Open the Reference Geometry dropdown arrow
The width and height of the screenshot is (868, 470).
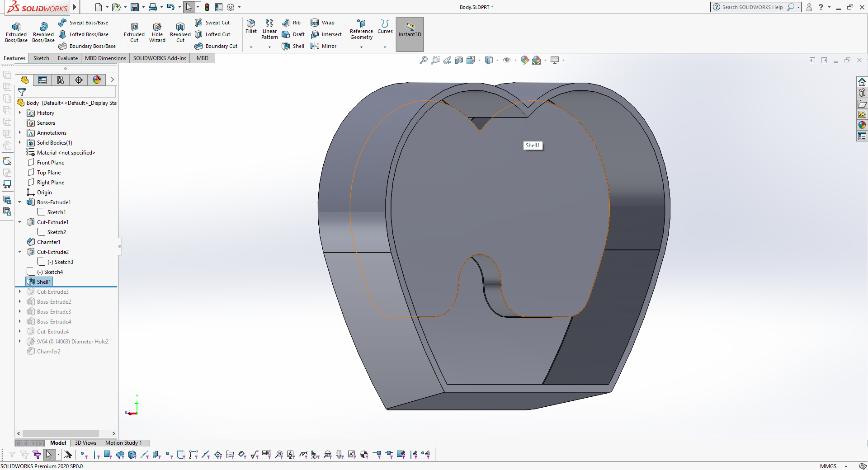pos(361,47)
